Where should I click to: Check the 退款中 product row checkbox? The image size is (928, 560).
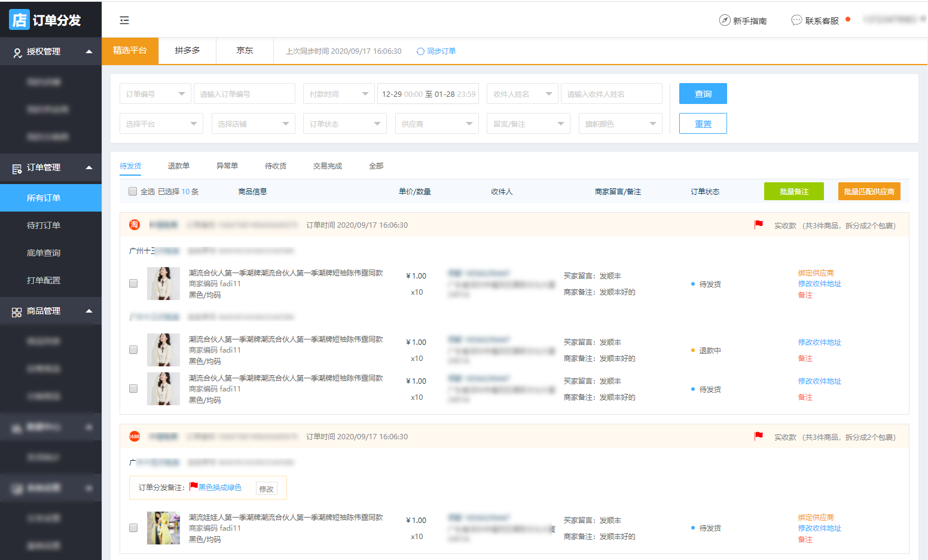(133, 350)
